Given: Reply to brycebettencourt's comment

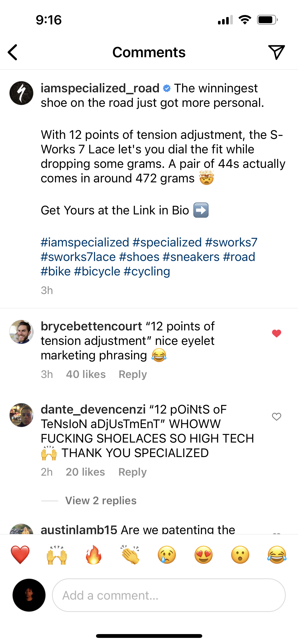Looking at the screenshot, I should 133,374.
